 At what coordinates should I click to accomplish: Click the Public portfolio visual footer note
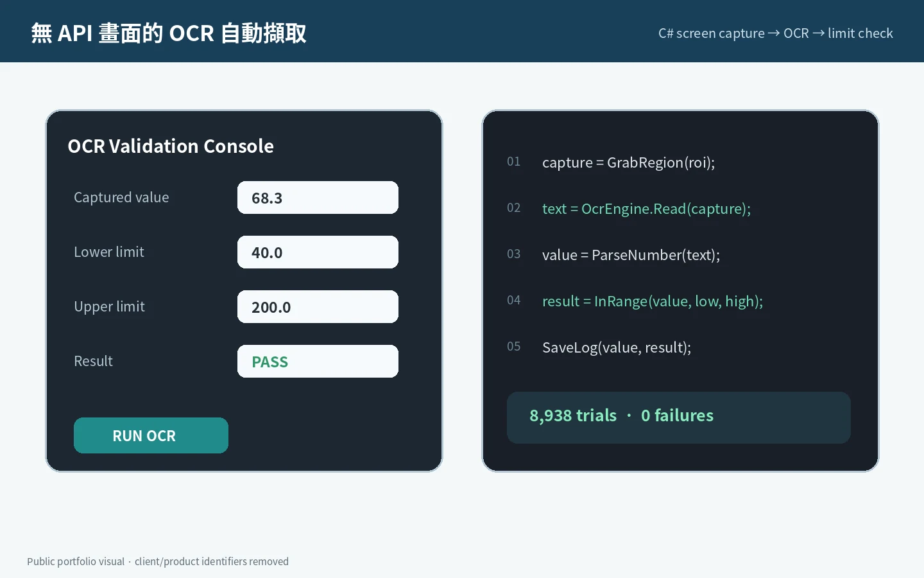(x=158, y=561)
